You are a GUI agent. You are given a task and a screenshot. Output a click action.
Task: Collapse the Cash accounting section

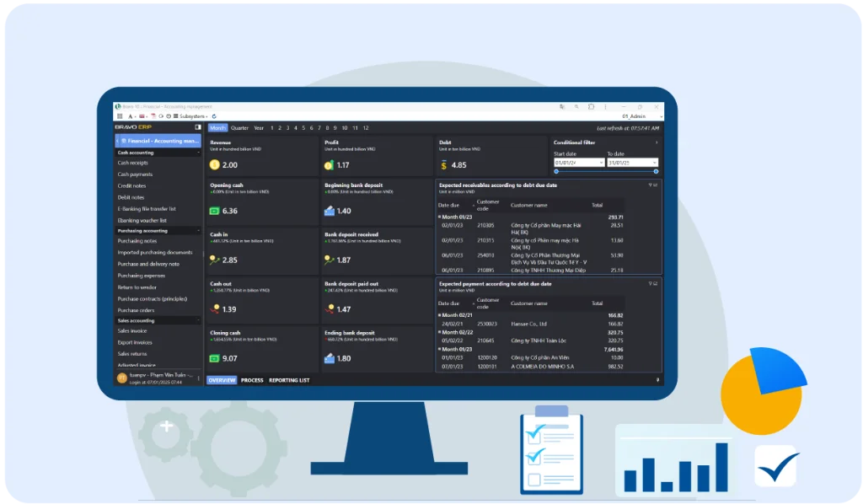(198, 153)
